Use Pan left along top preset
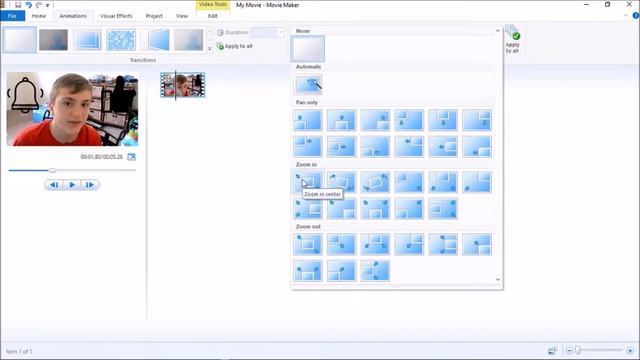The width and height of the screenshot is (640, 360). point(409,147)
